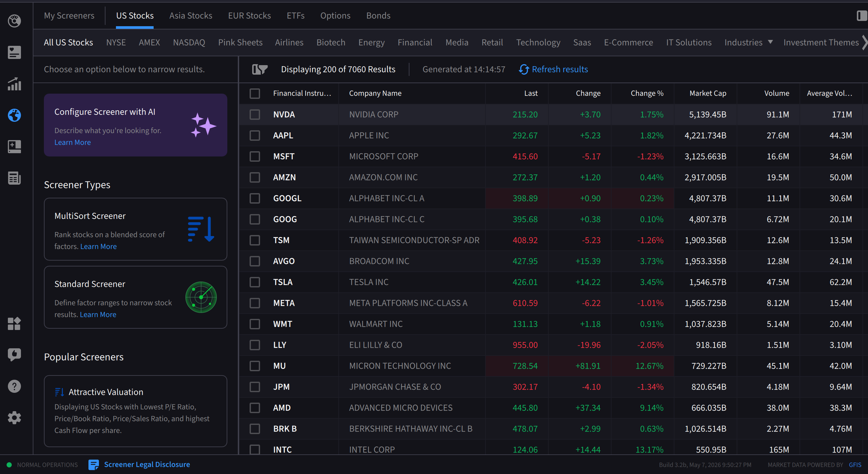Click Learn More in MultiSort Screener card

98,246
